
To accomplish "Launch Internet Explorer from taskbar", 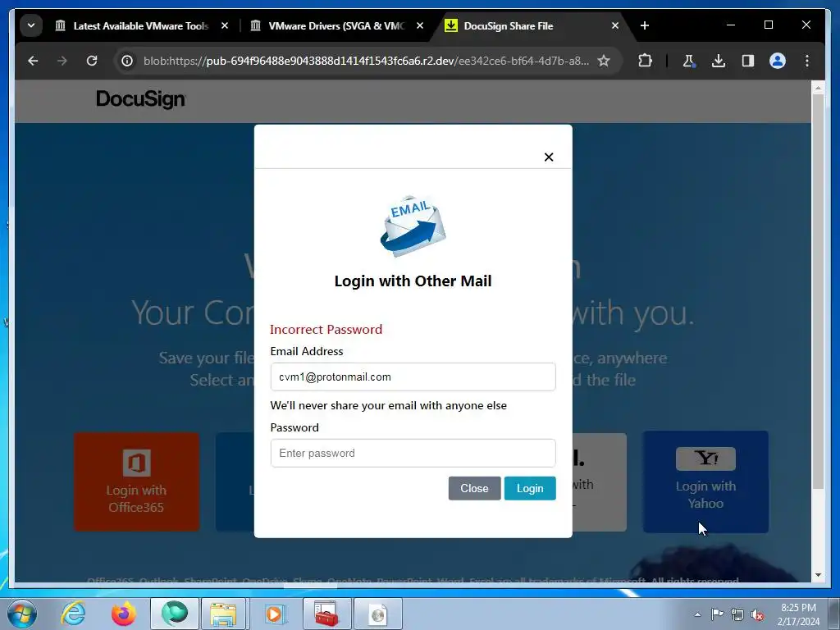I will click(x=73, y=614).
